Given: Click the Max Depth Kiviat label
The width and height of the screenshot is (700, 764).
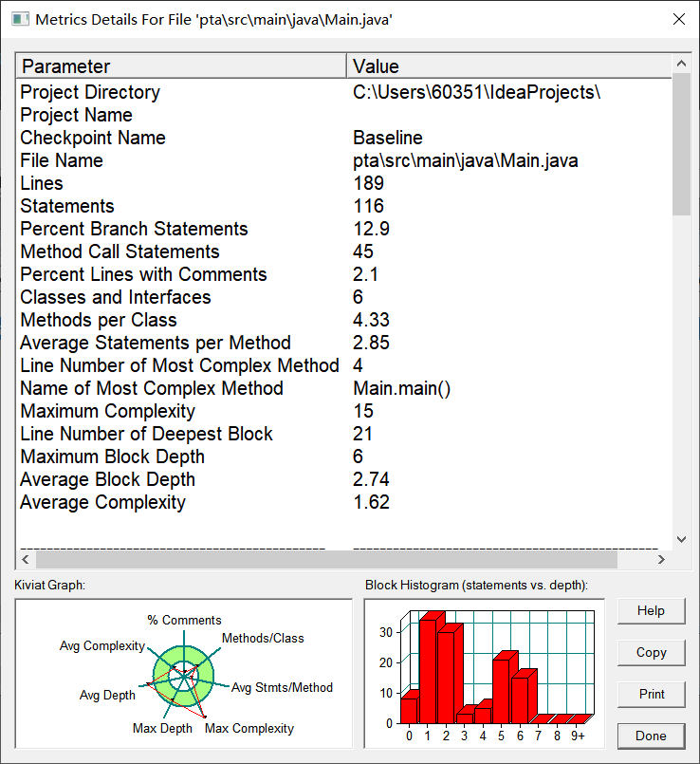Looking at the screenshot, I should point(162,729).
